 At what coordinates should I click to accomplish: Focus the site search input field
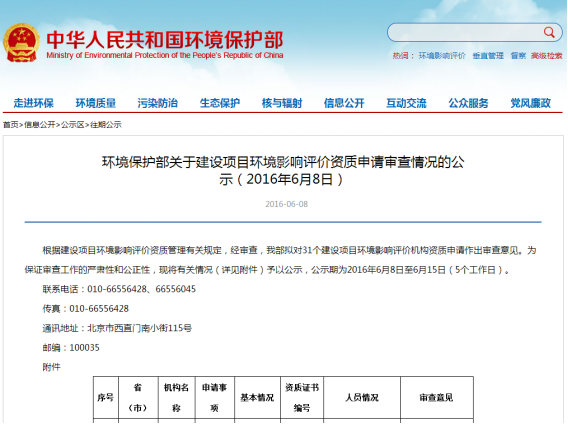click(475, 32)
